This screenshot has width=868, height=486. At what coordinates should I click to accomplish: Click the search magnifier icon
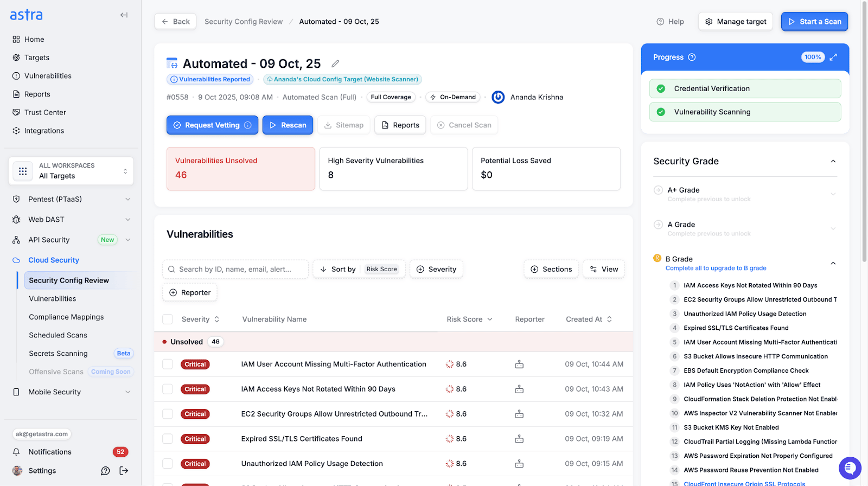click(171, 270)
